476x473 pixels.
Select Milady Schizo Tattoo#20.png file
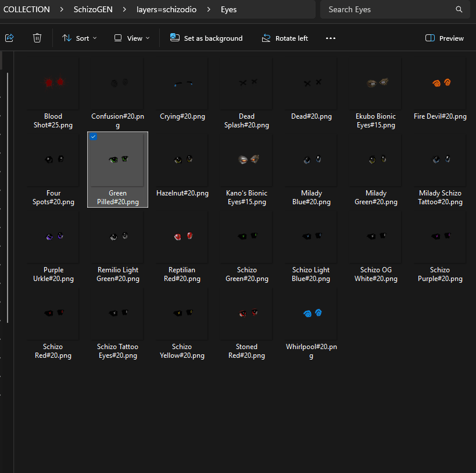[x=440, y=169]
